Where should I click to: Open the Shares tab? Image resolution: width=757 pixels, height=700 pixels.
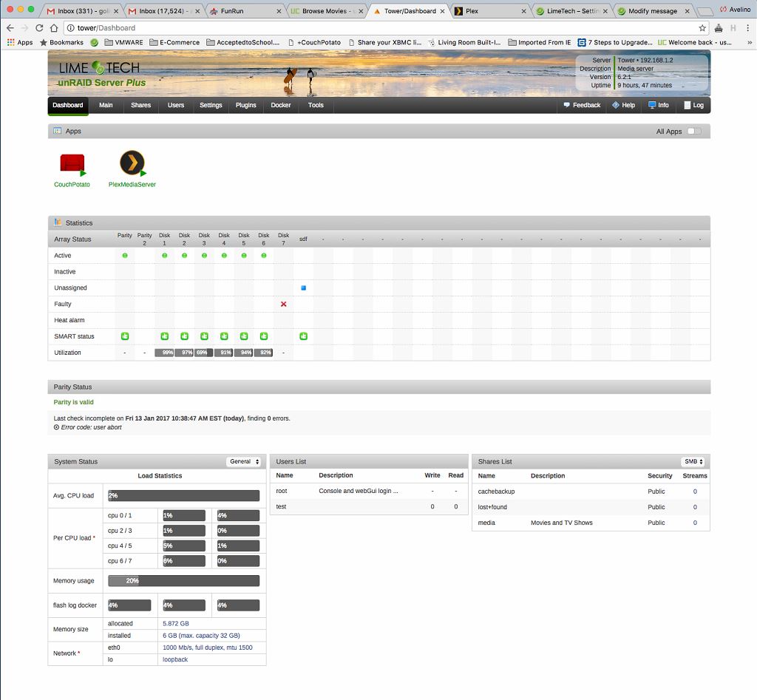pyautogui.click(x=140, y=105)
